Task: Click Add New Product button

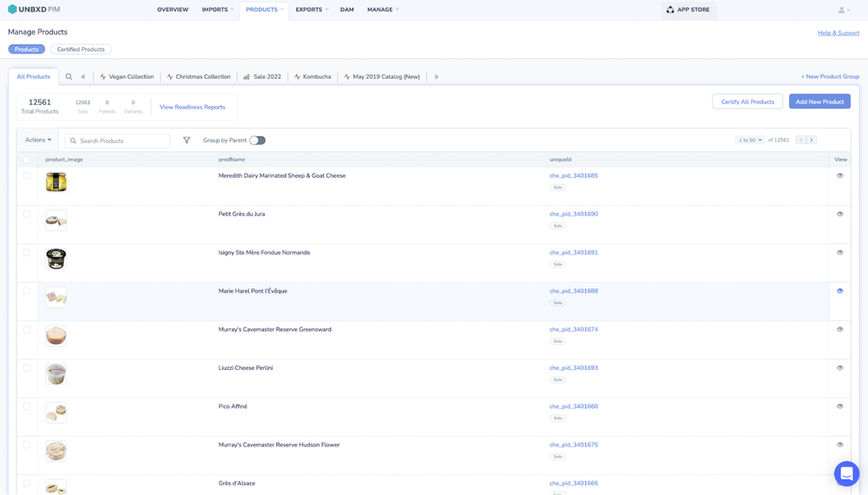Action: tap(819, 102)
